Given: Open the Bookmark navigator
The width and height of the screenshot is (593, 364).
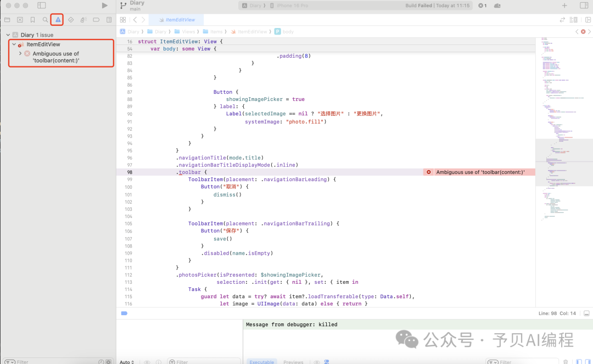Looking at the screenshot, I should tap(32, 20).
